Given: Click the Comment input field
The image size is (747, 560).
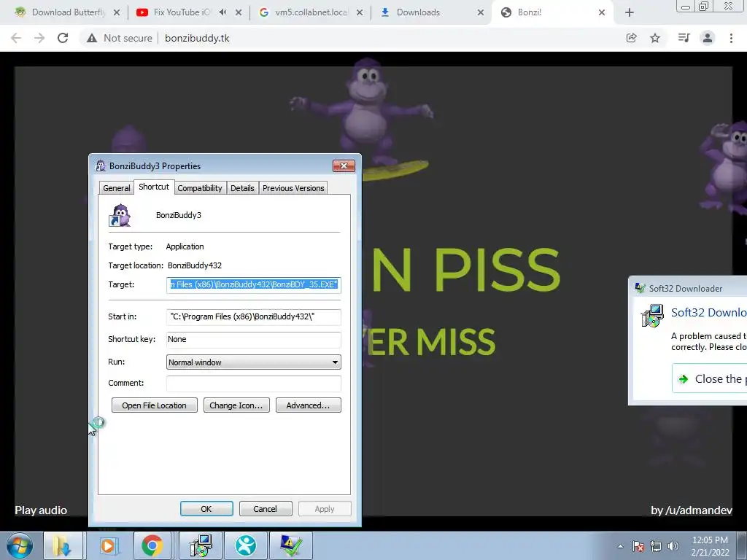Looking at the screenshot, I should (x=253, y=384).
